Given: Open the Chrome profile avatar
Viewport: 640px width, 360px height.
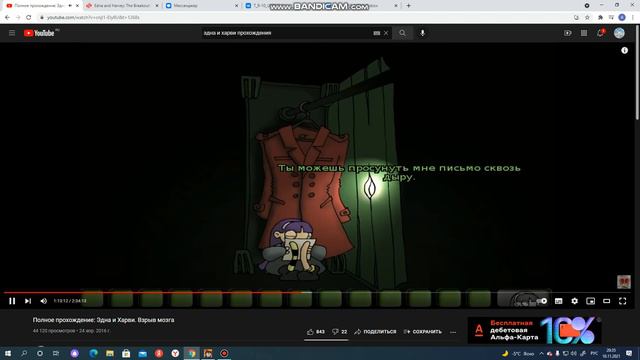Looking at the screenshot, I should click(x=622, y=18).
